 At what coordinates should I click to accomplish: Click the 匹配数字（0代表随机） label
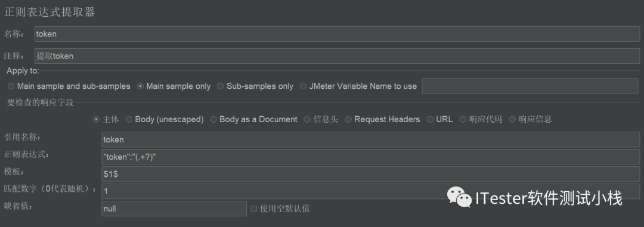[x=50, y=189]
